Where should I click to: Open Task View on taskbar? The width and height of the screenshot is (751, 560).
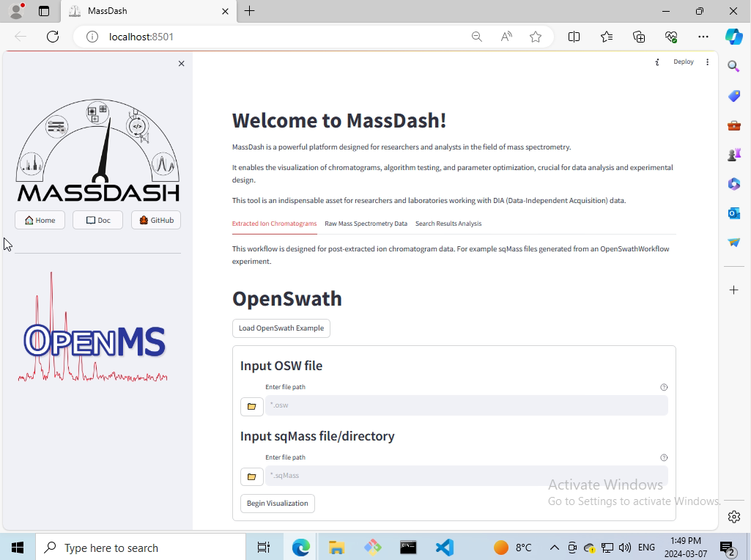click(264, 547)
